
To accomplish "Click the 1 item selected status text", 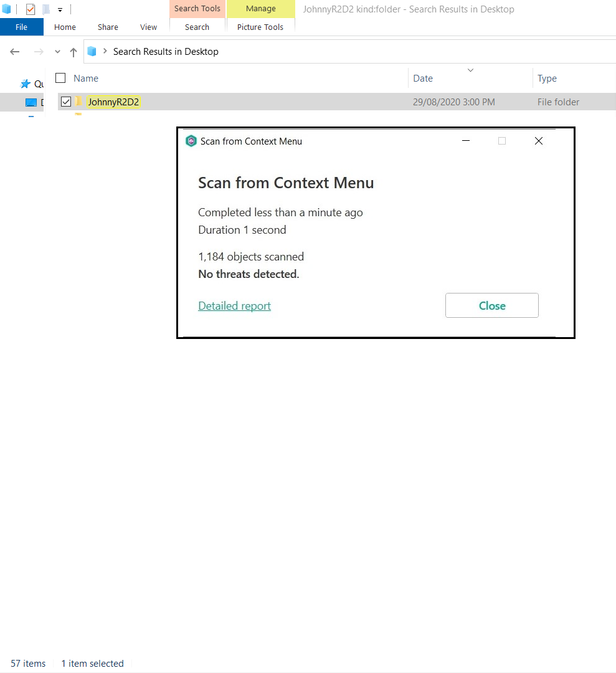I will point(92,663).
